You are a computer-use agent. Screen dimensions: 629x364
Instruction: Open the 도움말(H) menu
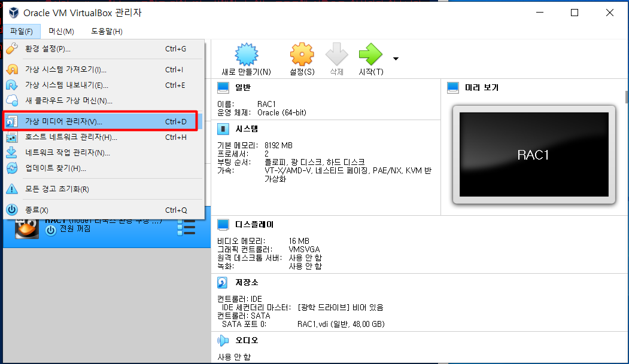[107, 31]
